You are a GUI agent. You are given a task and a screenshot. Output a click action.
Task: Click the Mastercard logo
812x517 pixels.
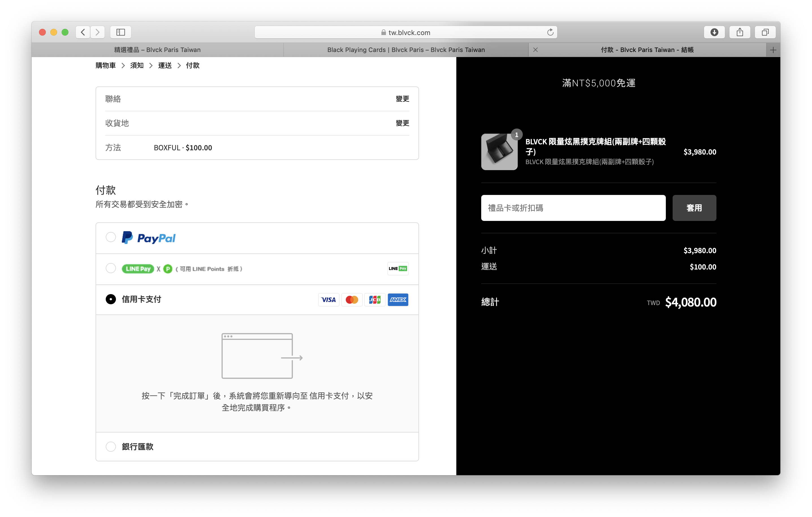[x=352, y=300]
